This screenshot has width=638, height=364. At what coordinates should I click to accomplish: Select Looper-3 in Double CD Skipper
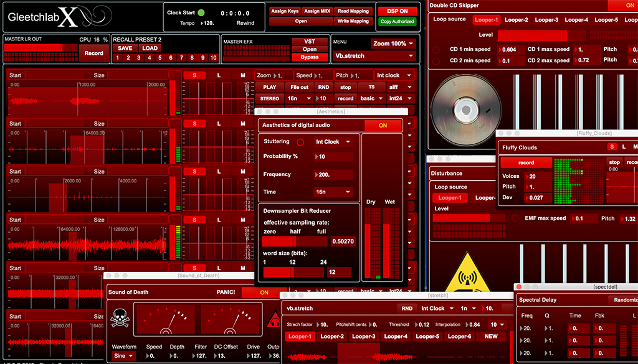547,20
